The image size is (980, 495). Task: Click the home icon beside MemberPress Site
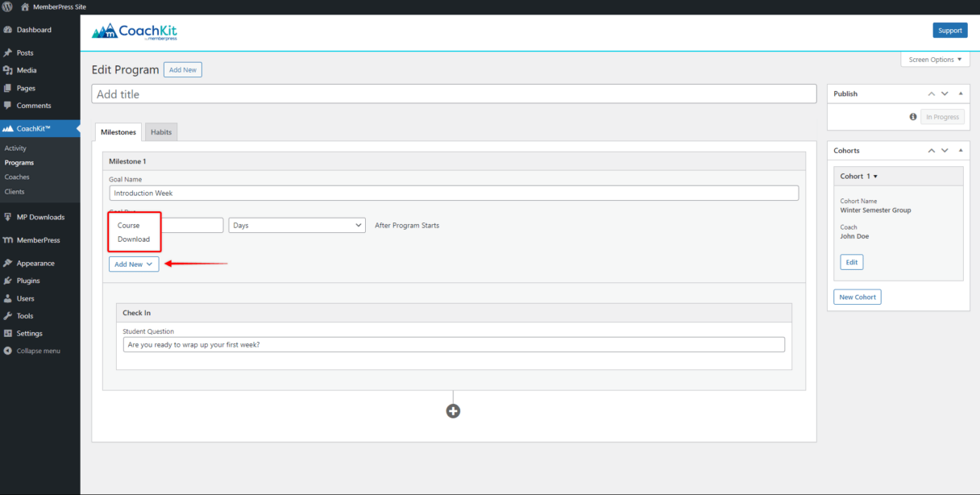25,6
